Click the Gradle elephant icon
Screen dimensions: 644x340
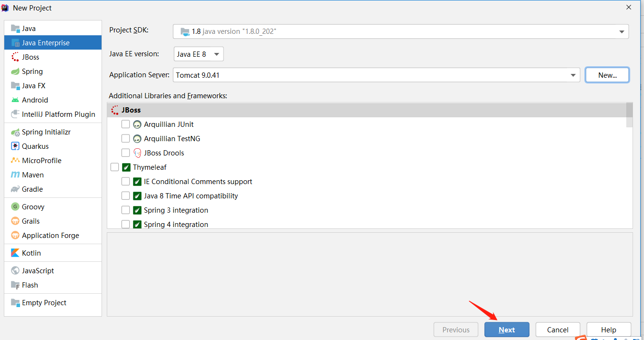(15, 189)
